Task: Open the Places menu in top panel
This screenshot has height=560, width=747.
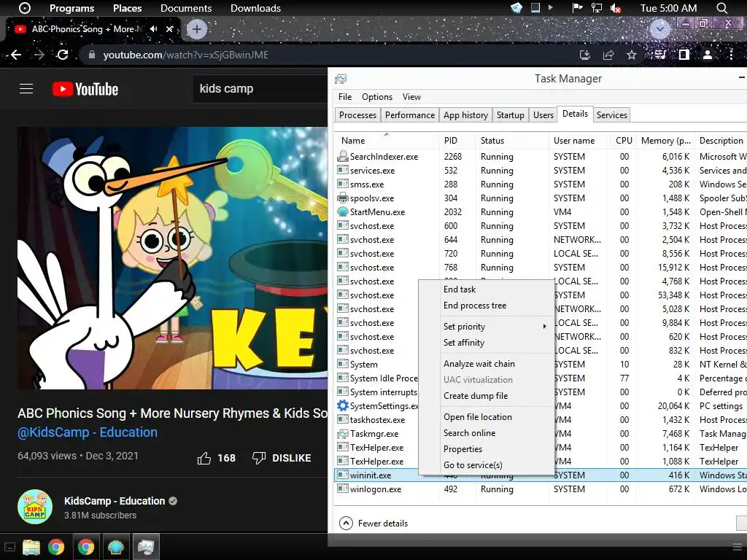Action: pos(127,8)
